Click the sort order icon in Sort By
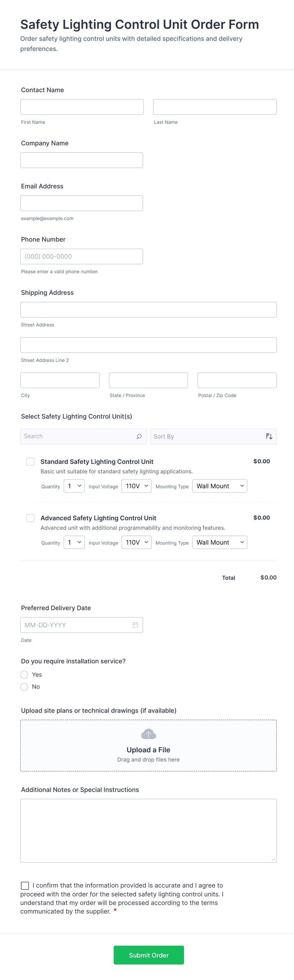The height and width of the screenshot is (980, 294). coord(269,436)
